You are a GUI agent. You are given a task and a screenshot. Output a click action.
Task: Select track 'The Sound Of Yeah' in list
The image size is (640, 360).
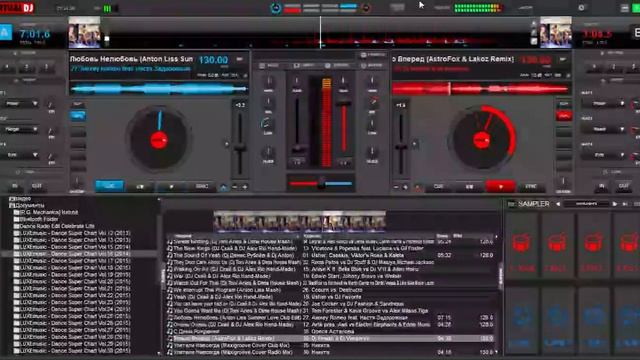click(x=331, y=256)
